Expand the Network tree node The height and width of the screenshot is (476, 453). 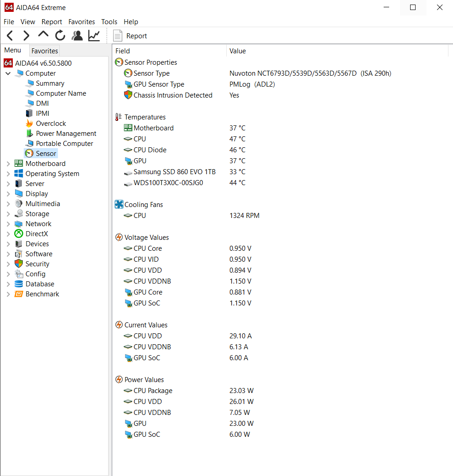(x=8, y=224)
